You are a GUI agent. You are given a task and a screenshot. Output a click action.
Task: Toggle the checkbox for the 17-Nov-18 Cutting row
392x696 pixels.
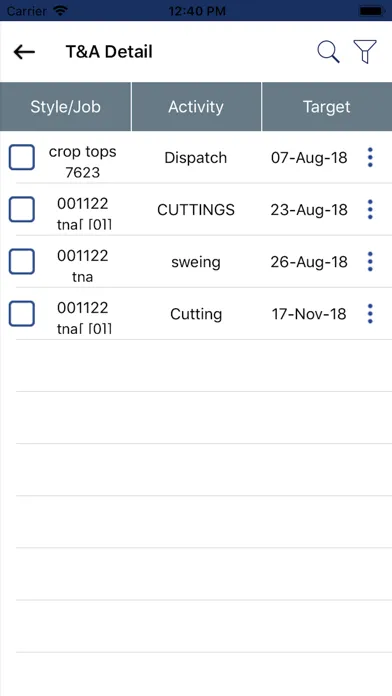click(22, 313)
